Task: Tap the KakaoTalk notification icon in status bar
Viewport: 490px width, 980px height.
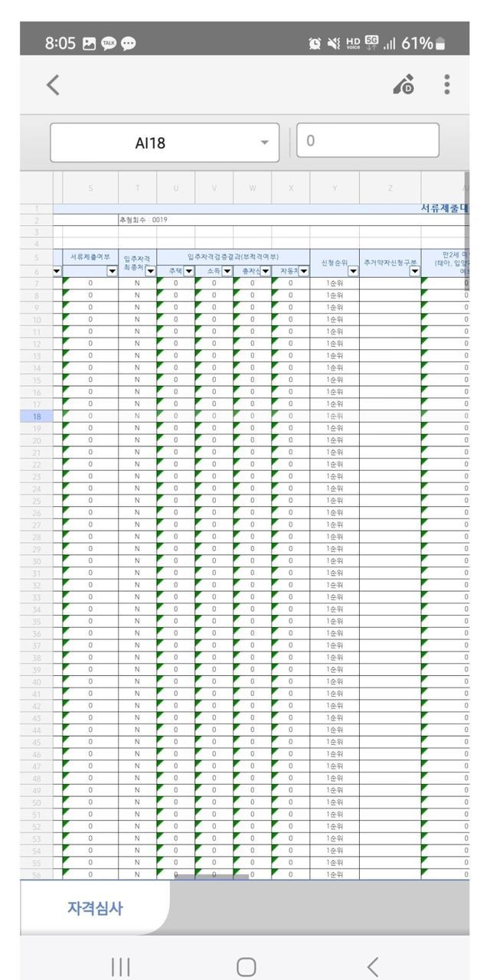Action: (x=109, y=44)
